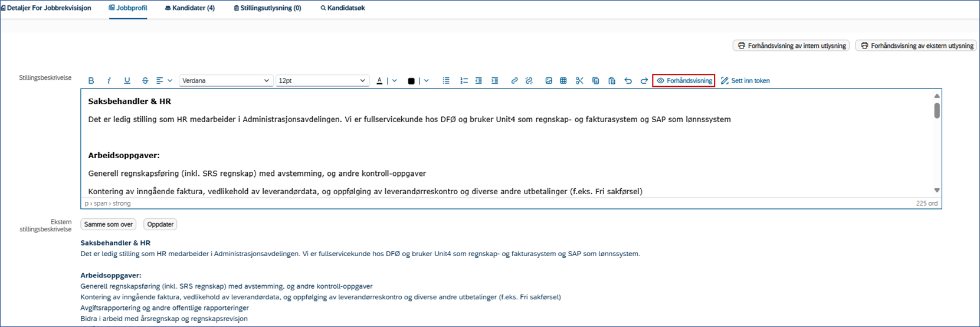Click the '225 ord' word count
Screen dimensions: 980x327
tap(927, 203)
